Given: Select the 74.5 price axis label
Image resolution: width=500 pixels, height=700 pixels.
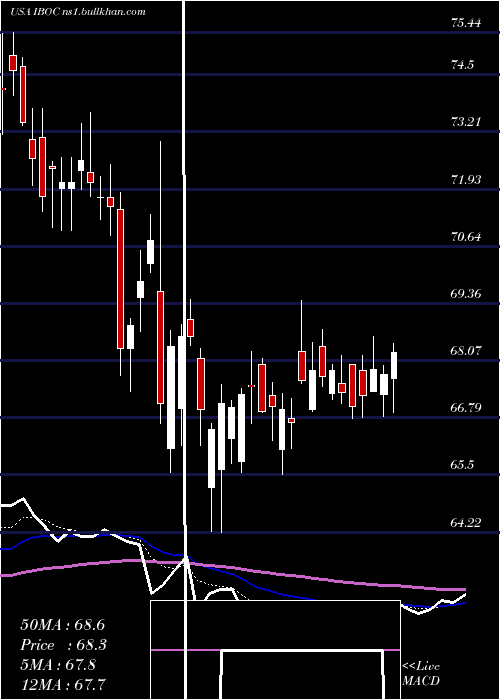Looking at the screenshot, I should click(x=462, y=65).
